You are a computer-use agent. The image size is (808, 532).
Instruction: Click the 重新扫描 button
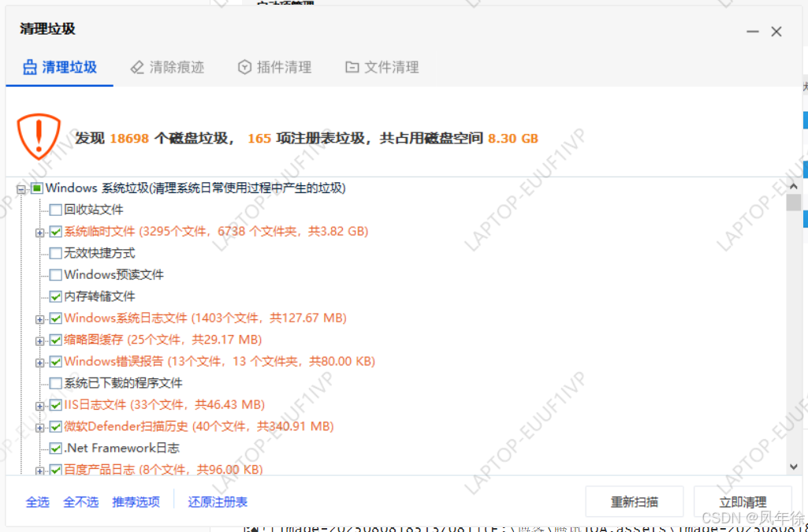pos(635,502)
